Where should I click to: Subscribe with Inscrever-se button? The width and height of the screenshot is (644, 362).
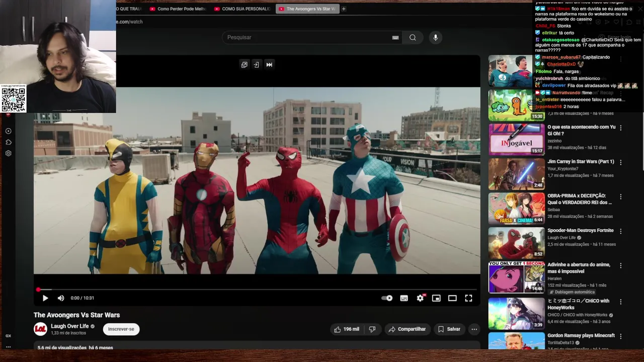pyautogui.click(x=121, y=329)
